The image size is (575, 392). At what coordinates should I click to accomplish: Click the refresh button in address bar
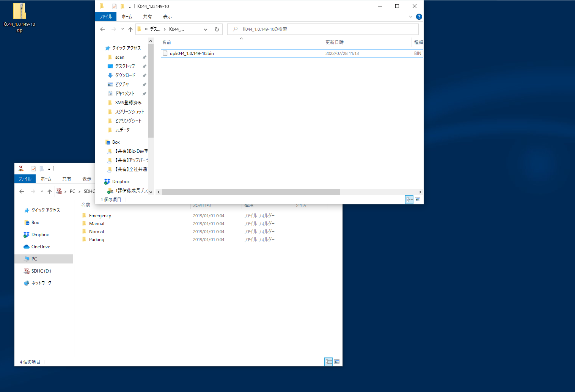[217, 29]
